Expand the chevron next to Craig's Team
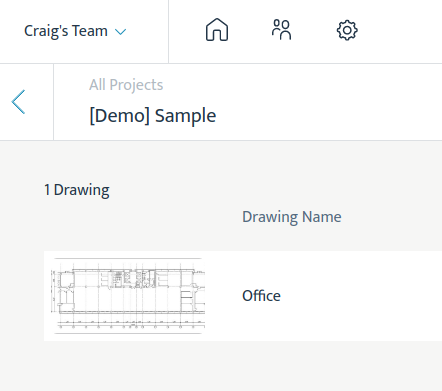This screenshot has height=391, width=442. pos(120,32)
